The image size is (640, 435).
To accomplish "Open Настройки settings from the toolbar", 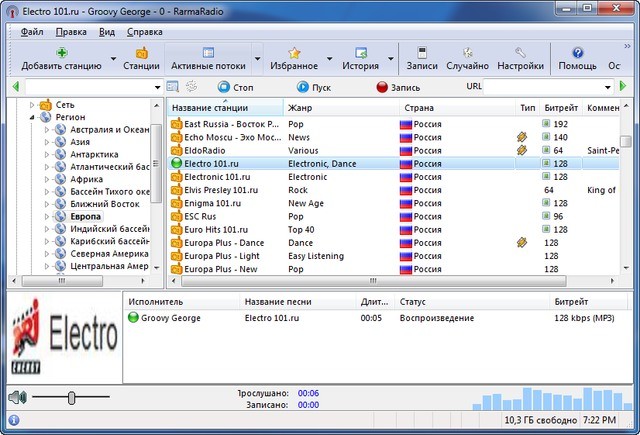I will 520,53.
